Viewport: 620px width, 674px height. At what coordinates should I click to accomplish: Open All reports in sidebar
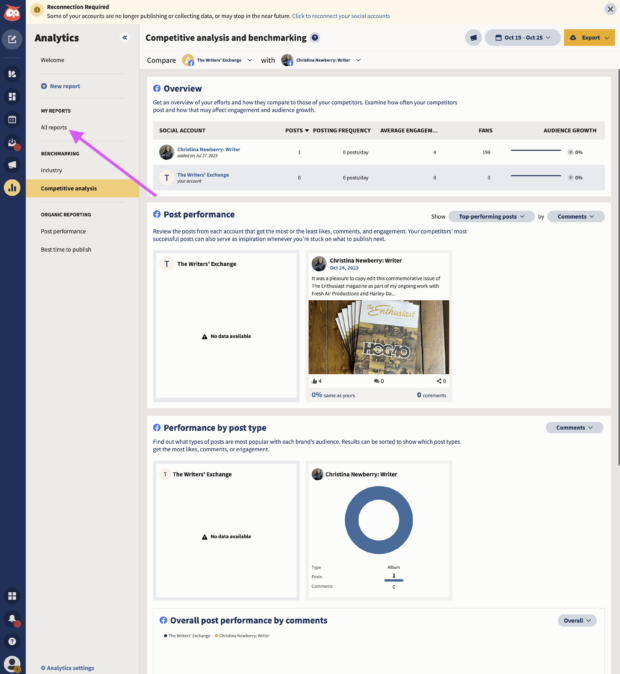[54, 128]
